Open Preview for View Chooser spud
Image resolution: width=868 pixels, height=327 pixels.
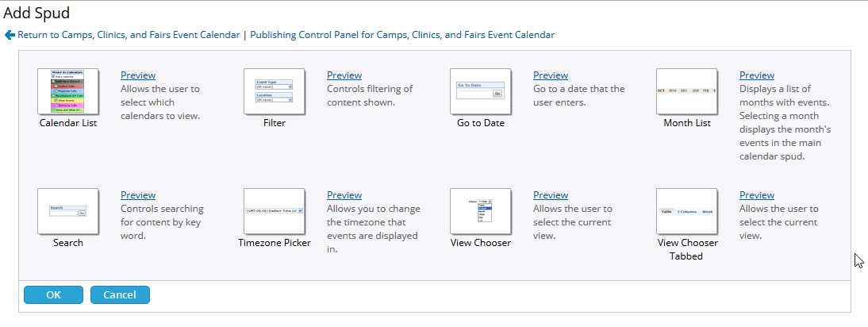[551, 195]
